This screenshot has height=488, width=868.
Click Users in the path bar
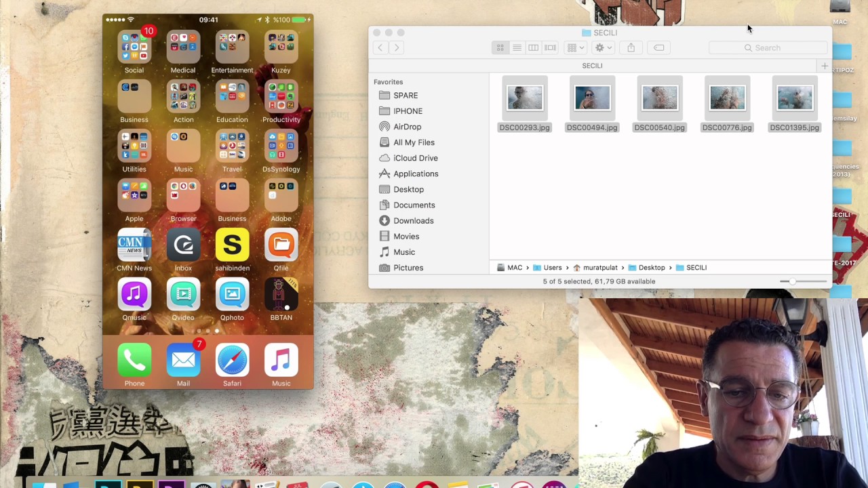[547, 268]
